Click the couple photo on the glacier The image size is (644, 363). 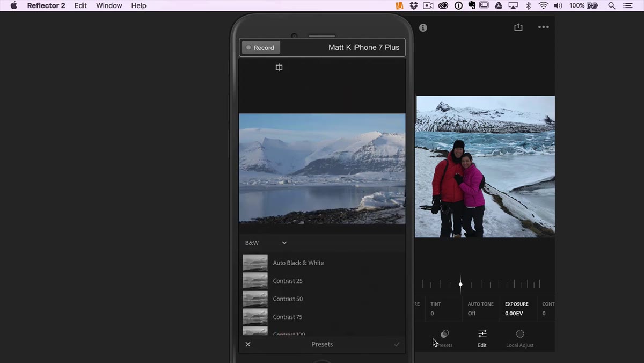(485, 166)
